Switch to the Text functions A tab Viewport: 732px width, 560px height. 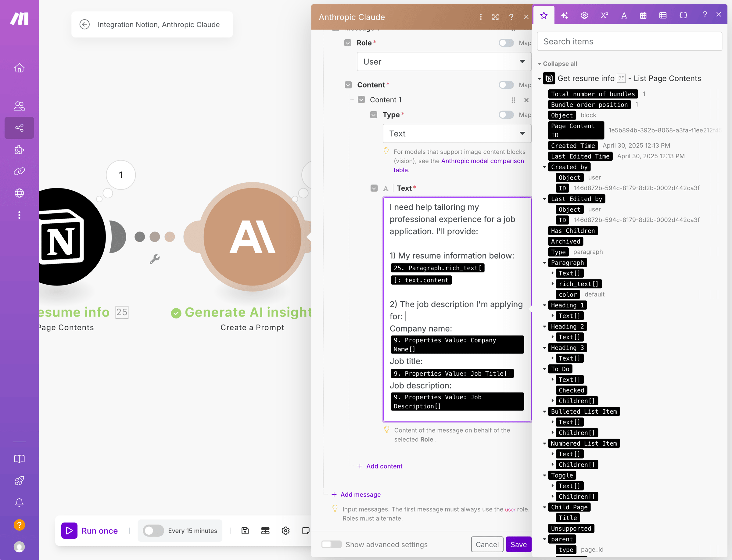click(624, 15)
